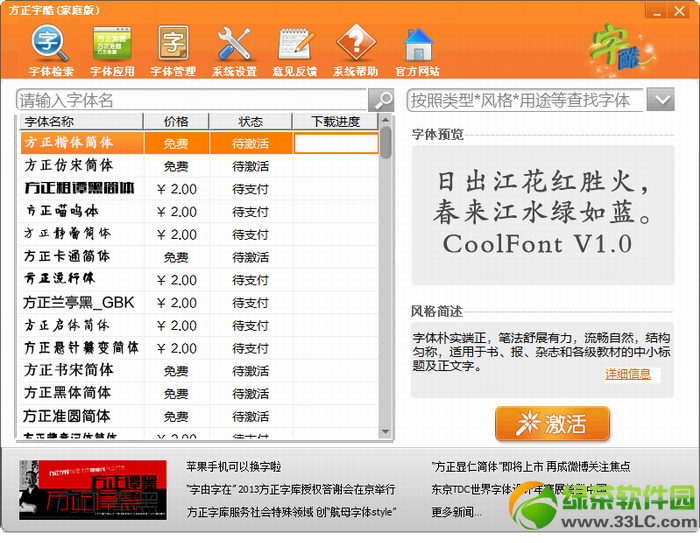Click download progress bar of 方正楷体简体

click(x=336, y=143)
